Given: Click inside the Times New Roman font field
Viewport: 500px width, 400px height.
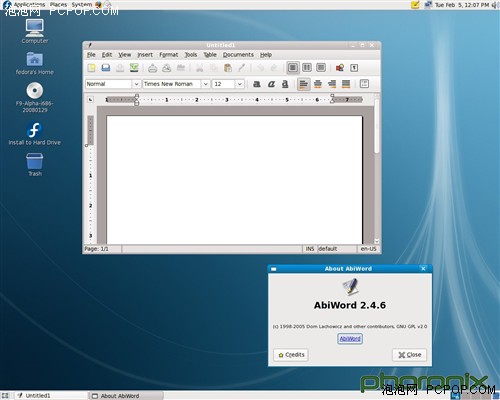Looking at the screenshot, I should [172, 84].
